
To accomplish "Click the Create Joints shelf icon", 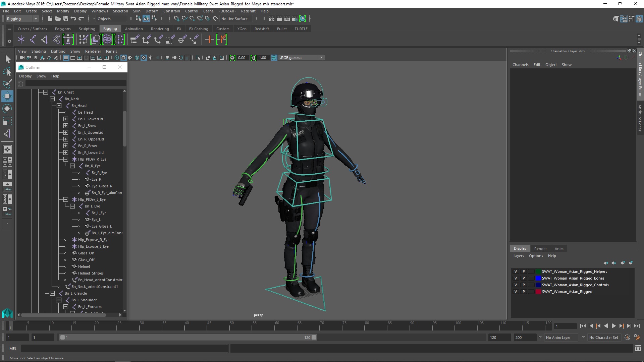I will pos(33,40).
